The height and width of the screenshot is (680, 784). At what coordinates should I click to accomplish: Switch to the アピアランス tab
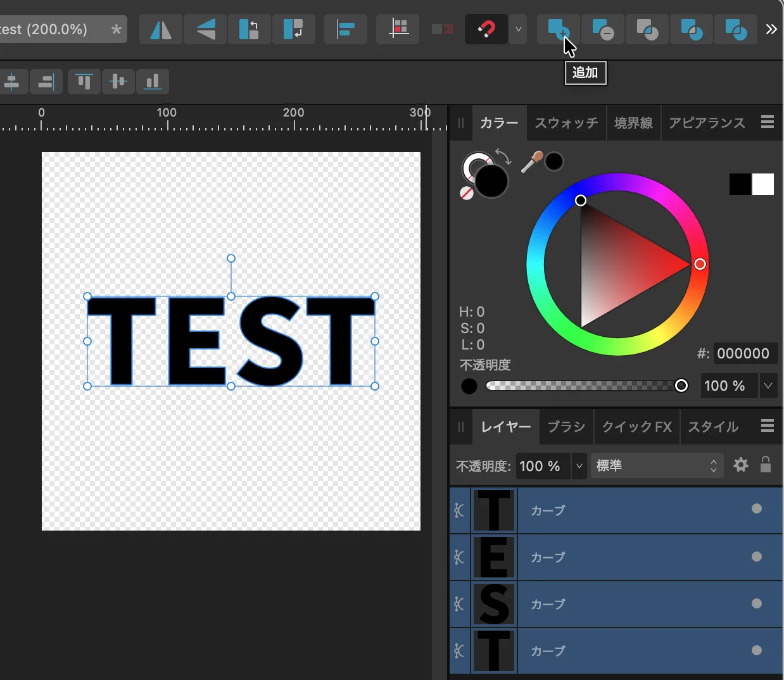coord(707,123)
